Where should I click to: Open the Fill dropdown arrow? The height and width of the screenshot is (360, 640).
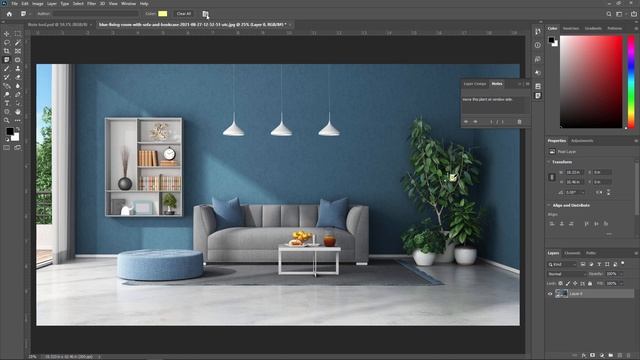621,284
